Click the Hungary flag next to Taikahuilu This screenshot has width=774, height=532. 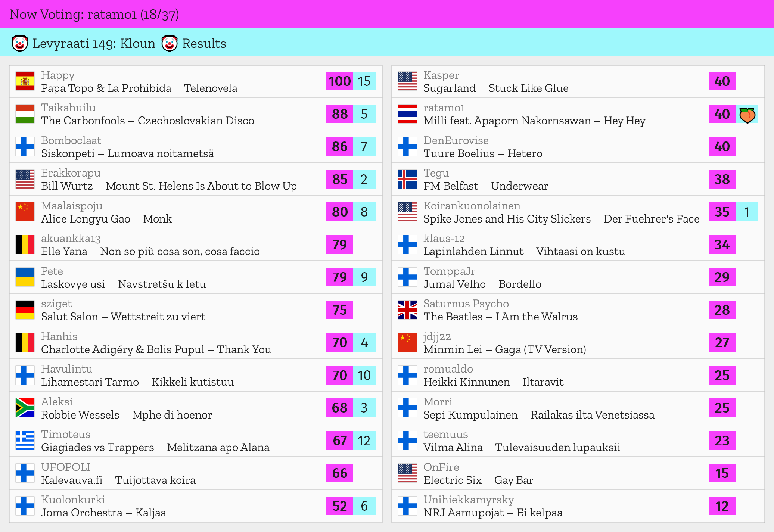pyautogui.click(x=25, y=114)
